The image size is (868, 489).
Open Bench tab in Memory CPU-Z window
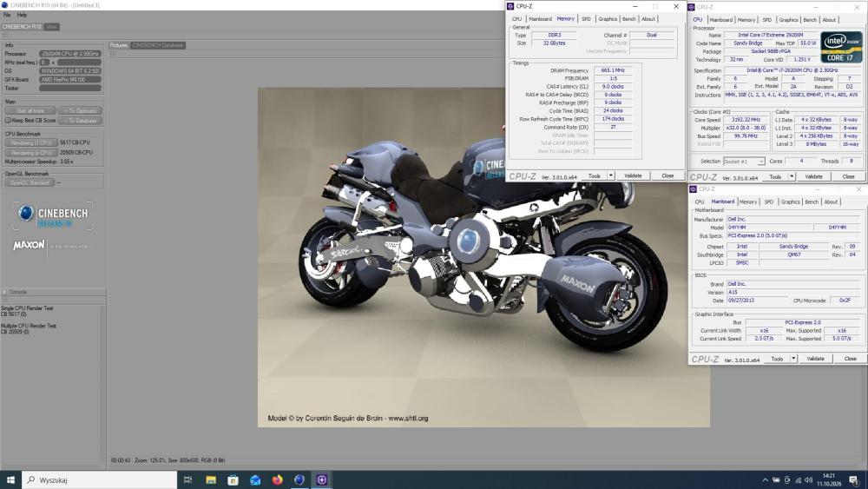[628, 19]
